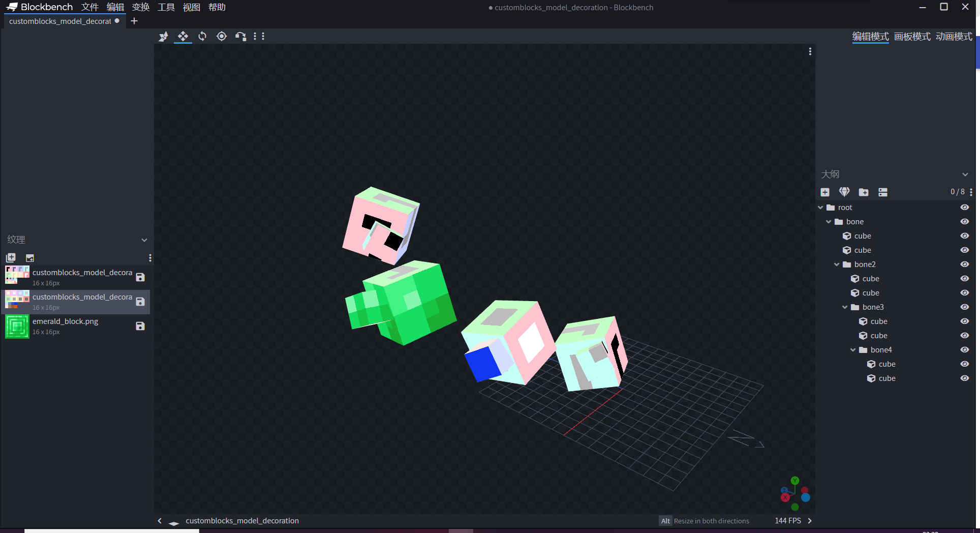The image size is (980, 533).
Task: Collapse the bone4 group
Action: [x=853, y=350]
